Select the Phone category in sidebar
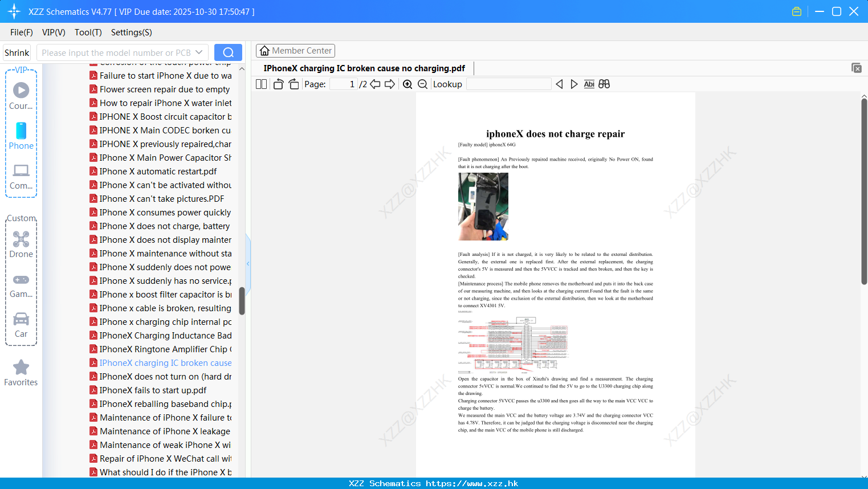868x489 pixels. [x=21, y=136]
